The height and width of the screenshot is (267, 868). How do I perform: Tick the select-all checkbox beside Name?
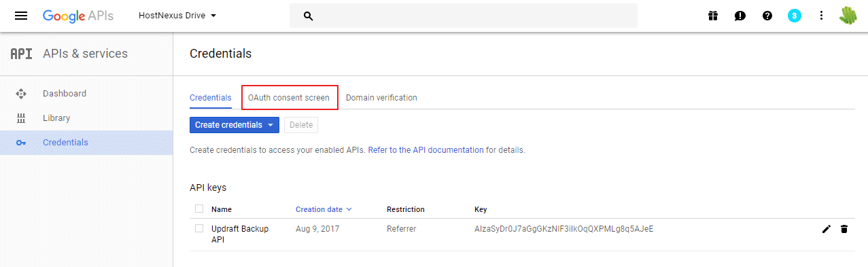click(x=199, y=209)
